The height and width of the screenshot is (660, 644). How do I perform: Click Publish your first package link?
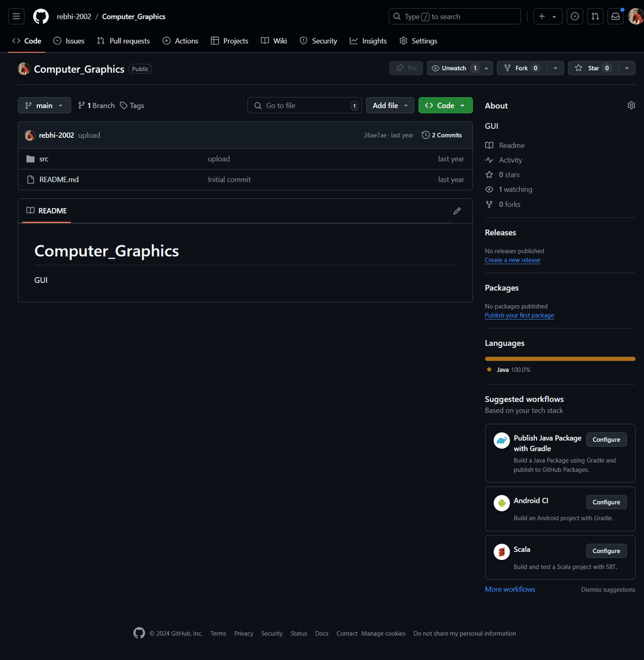click(x=519, y=315)
